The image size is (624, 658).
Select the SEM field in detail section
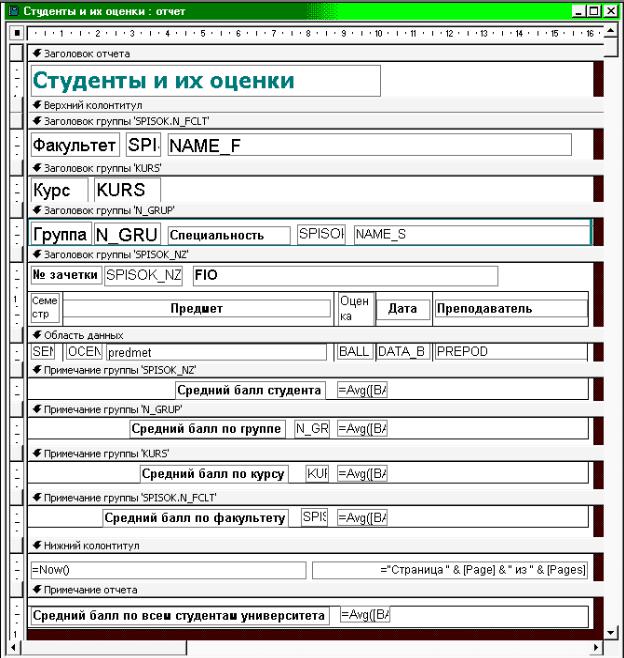(x=43, y=352)
